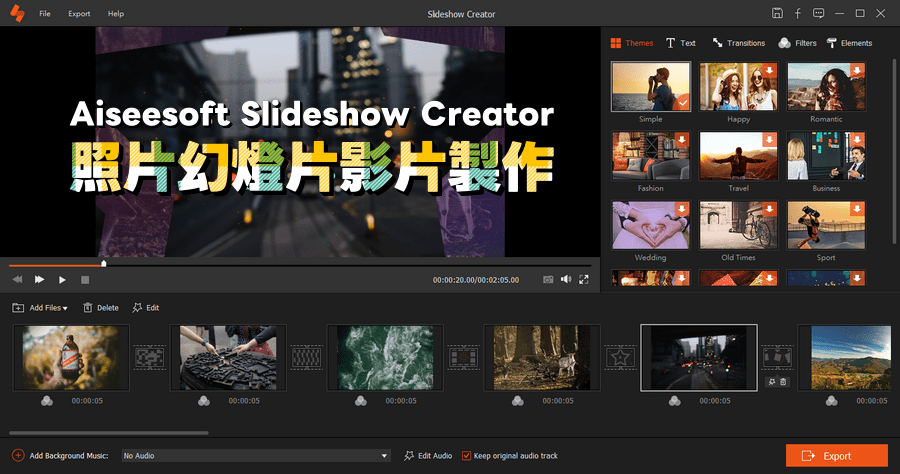Viewport: 900px width, 474px height.
Task: Select the Simple theme thumbnail
Action: tap(650, 87)
